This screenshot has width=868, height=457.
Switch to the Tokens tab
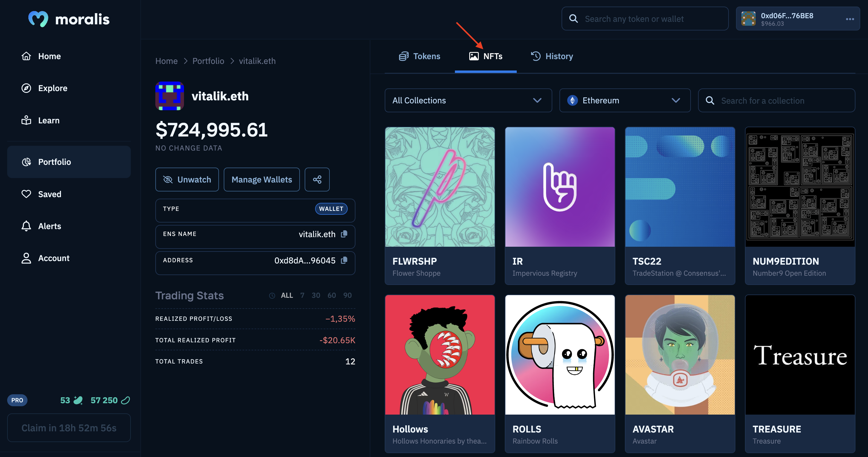pos(419,56)
